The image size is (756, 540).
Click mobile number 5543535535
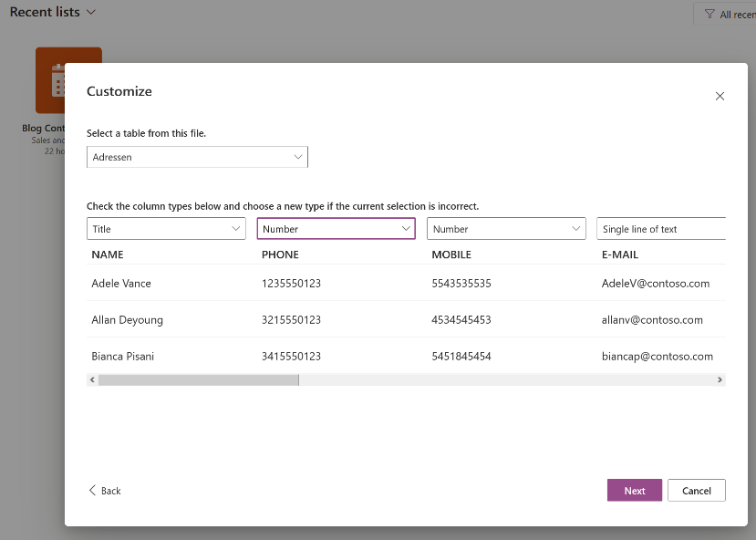(x=461, y=284)
